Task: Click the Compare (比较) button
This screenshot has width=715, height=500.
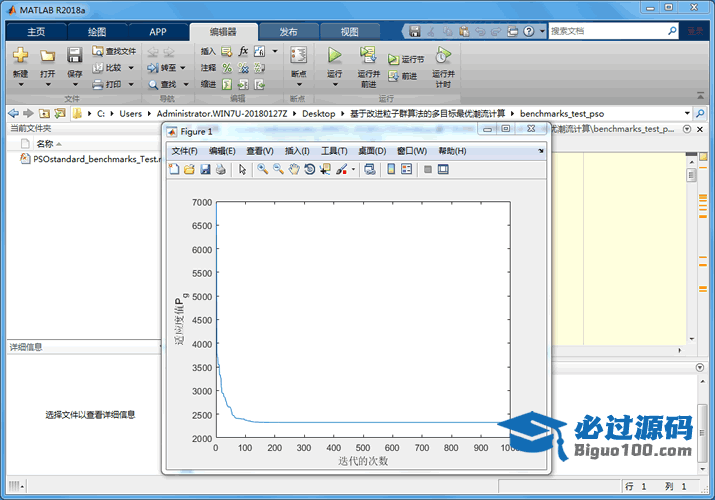Action: (x=113, y=68)
